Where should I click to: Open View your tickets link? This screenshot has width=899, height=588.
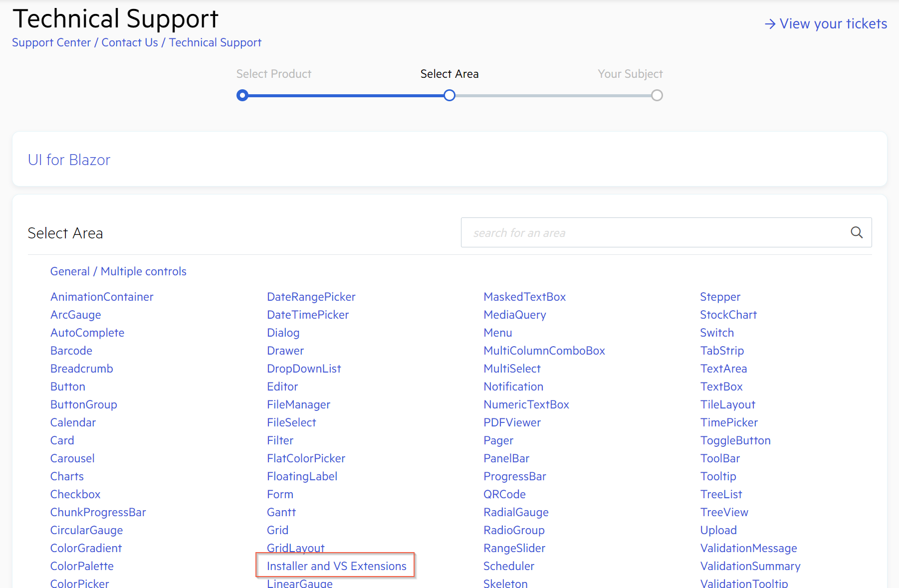[826, 24]
